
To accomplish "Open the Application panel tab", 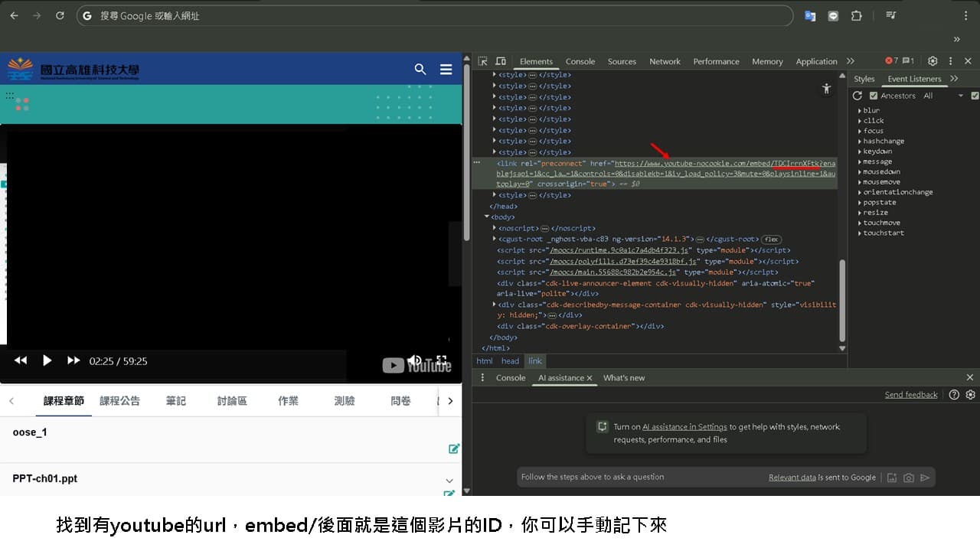I will tap(816, 62).
